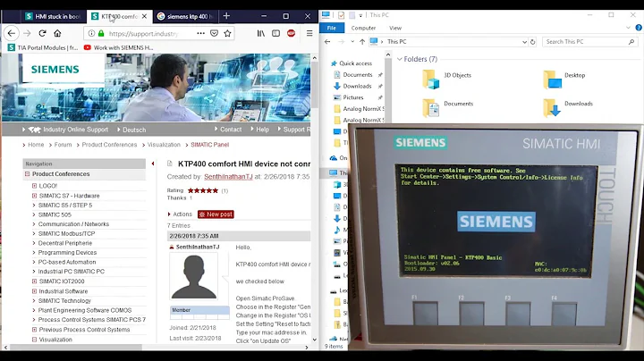
Task: Open View tab in This PC window
Action: tap(395, 28)
